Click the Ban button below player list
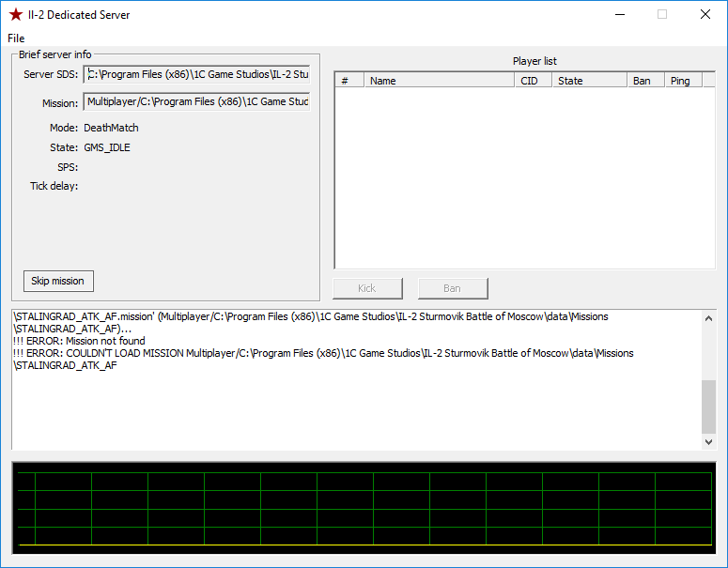This screenshot has height=568, width=728. click(453, 288)
